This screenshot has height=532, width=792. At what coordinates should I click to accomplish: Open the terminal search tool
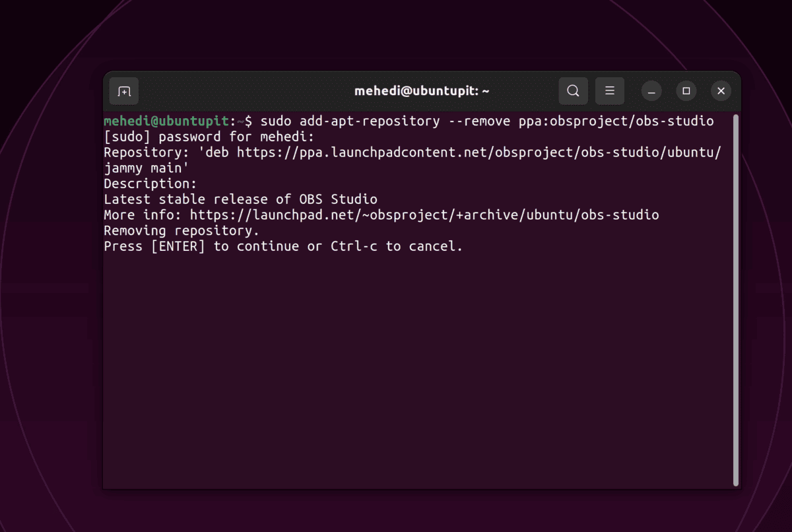pos(573,91)
